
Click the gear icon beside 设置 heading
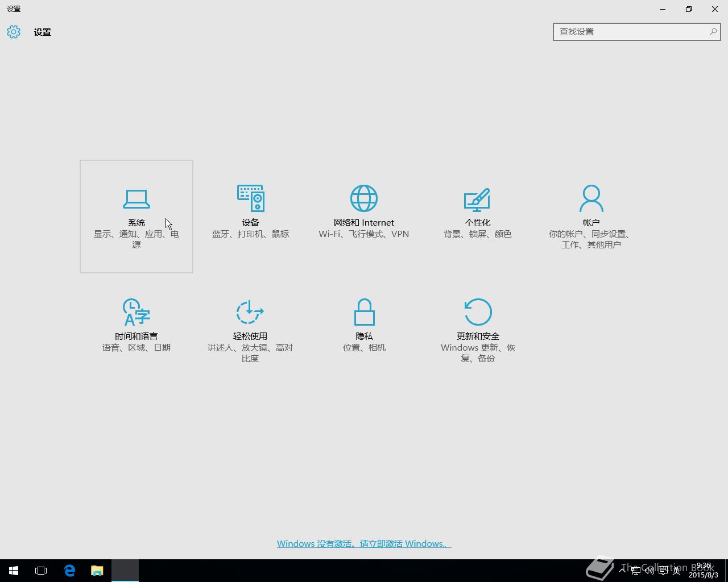[x=14, y=32]
